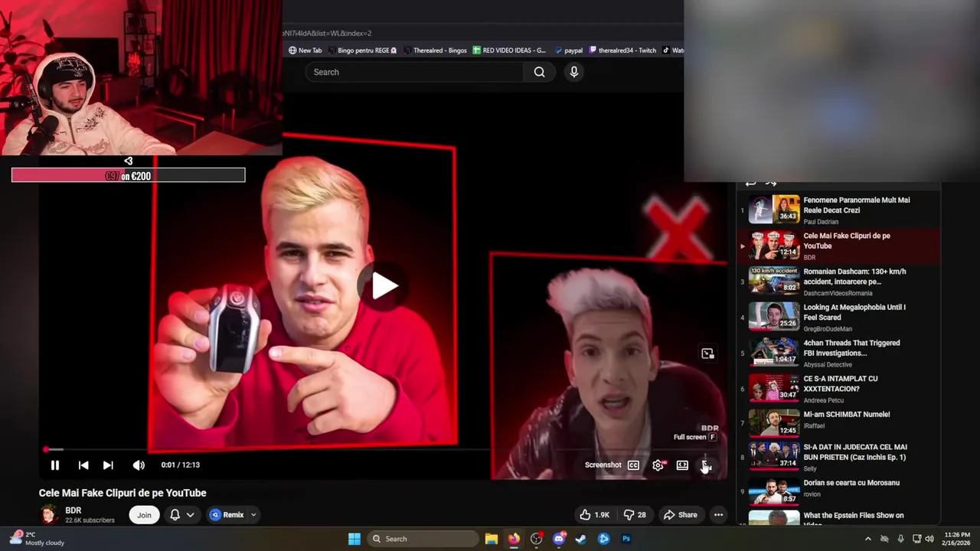Screen dimensions: 980x551
Task: Open notification bell dropdown
Action: [182, 515]
